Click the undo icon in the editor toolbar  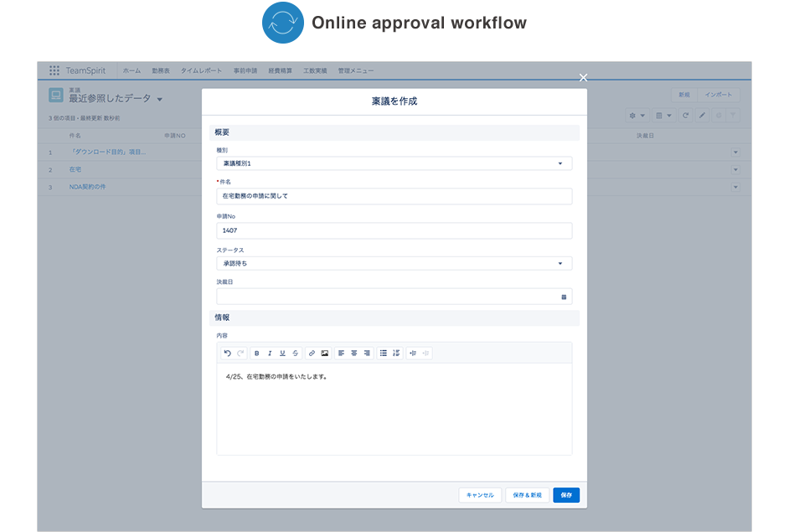click(x=228, y=354)
